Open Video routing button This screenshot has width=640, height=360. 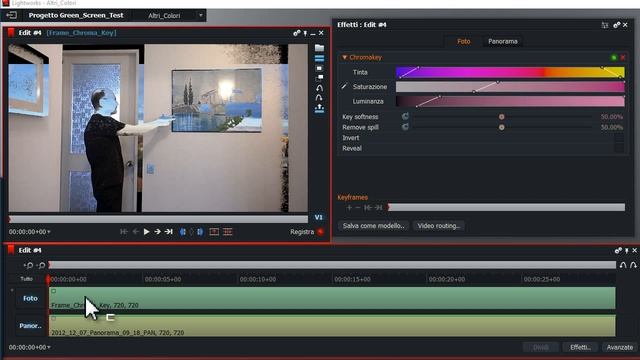[439, 226]
